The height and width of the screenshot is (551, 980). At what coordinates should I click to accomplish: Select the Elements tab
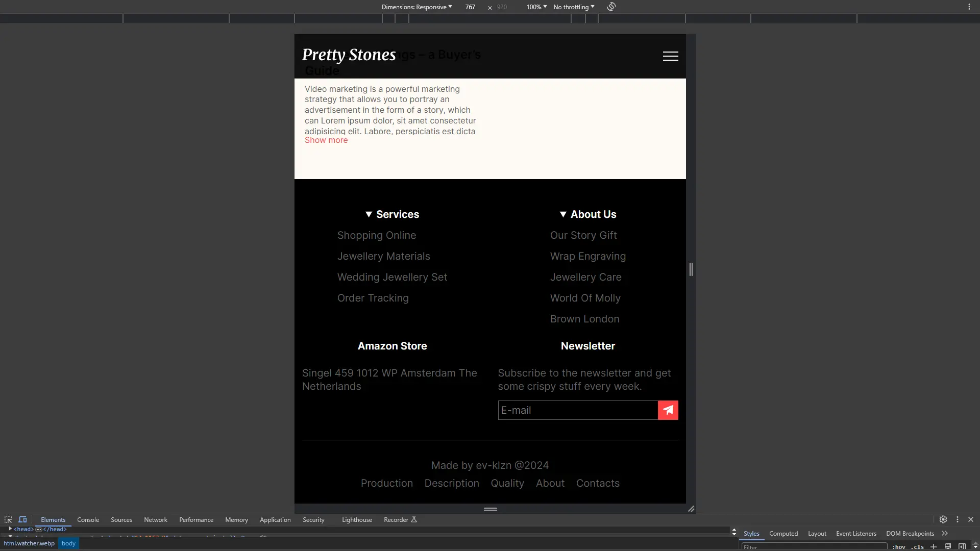point(53,519)
